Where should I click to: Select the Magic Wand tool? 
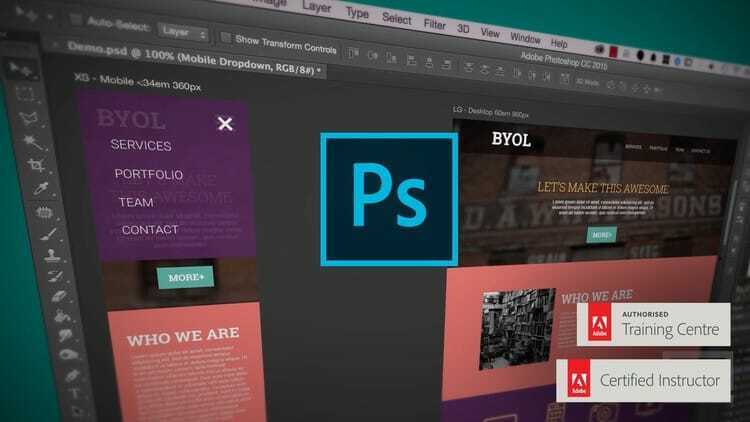(33, 142)
